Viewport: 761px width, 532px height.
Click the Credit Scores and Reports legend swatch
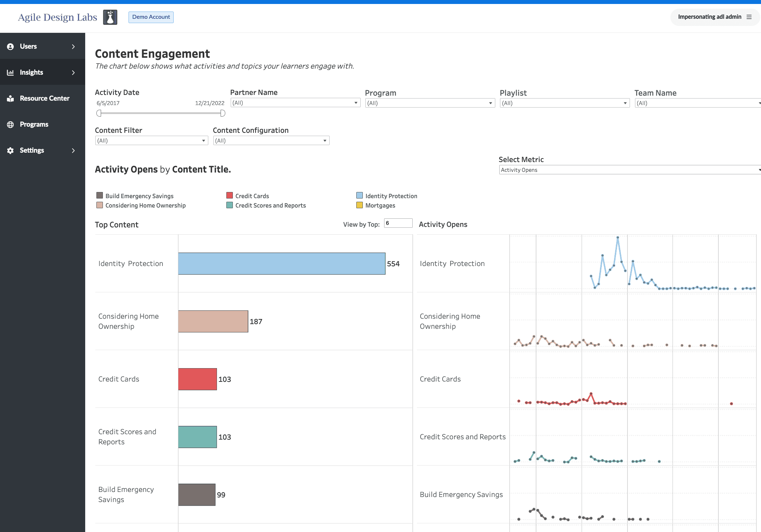pyautogui.click(x=230, y=205)
